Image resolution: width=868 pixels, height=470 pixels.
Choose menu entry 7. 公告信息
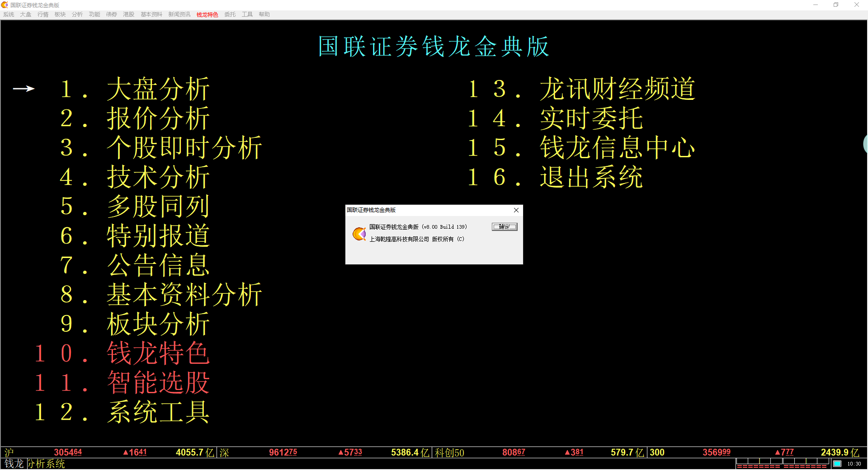(x=135, y=265)
